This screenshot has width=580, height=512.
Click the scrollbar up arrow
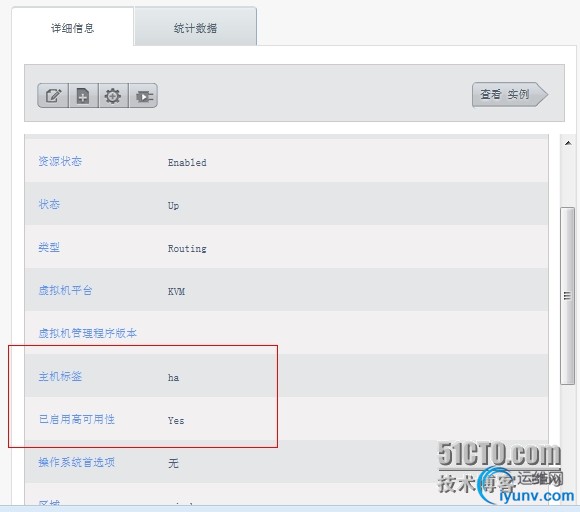(568, 143)
